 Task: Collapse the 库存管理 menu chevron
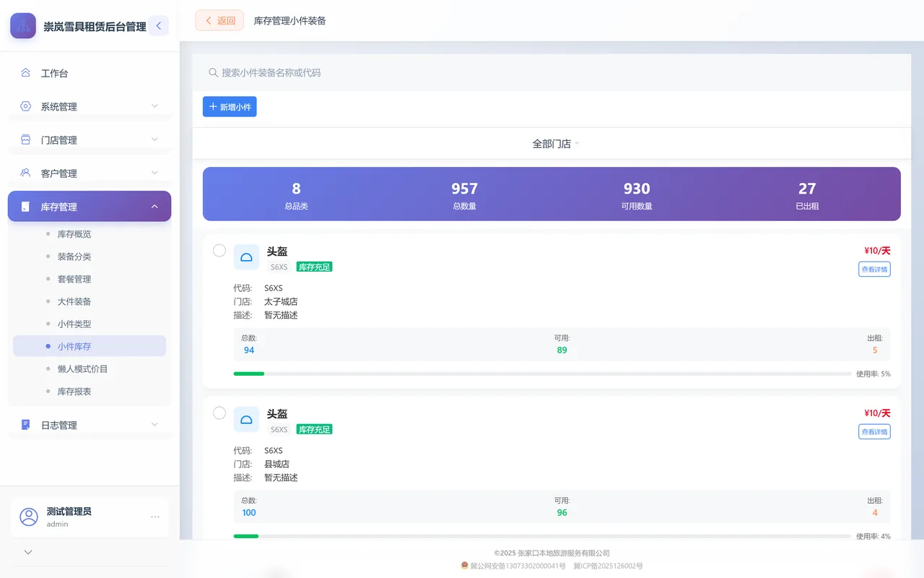click(x=154, y=207)
